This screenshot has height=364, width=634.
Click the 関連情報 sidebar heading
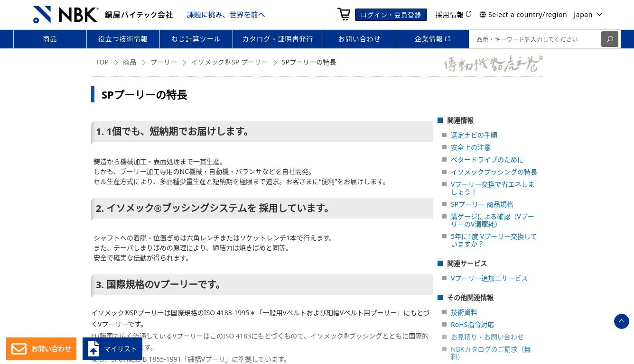coord(460,120)
